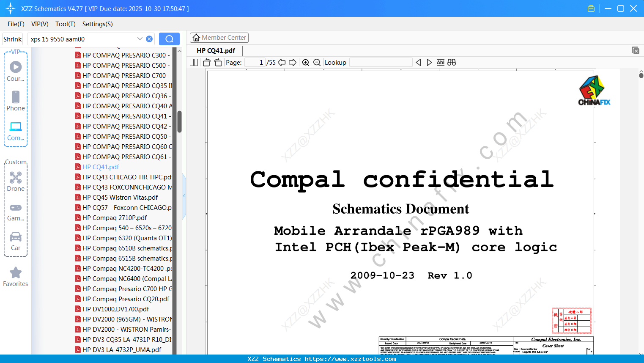Open HP CQ45 Wistron Vitas.pdf
644x363 pixels.
(116, 197)
